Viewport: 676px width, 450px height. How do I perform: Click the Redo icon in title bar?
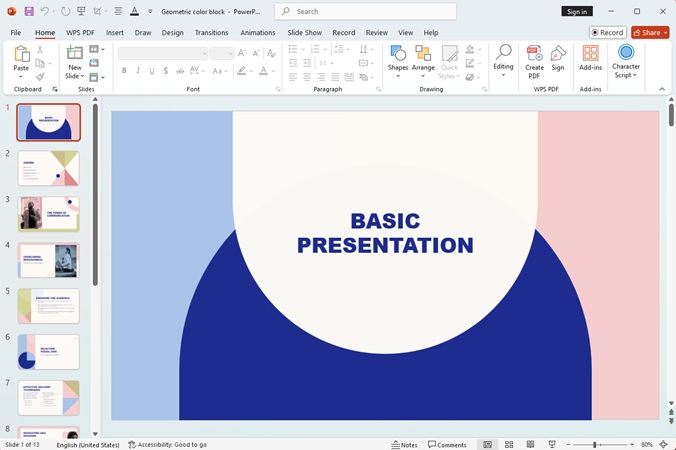click(x=66, y=12)
